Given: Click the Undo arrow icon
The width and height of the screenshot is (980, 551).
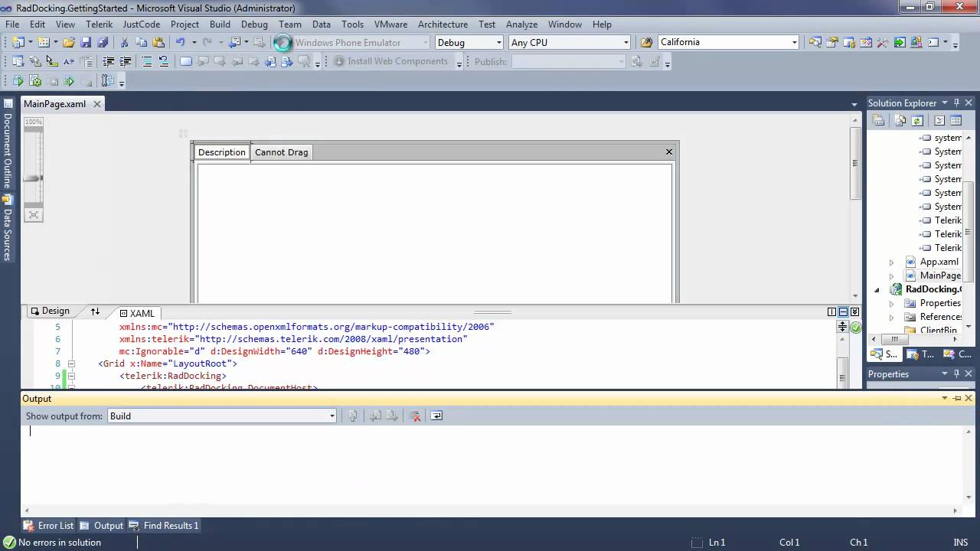Looking at the screenshot, I should [x=181, y=42].
